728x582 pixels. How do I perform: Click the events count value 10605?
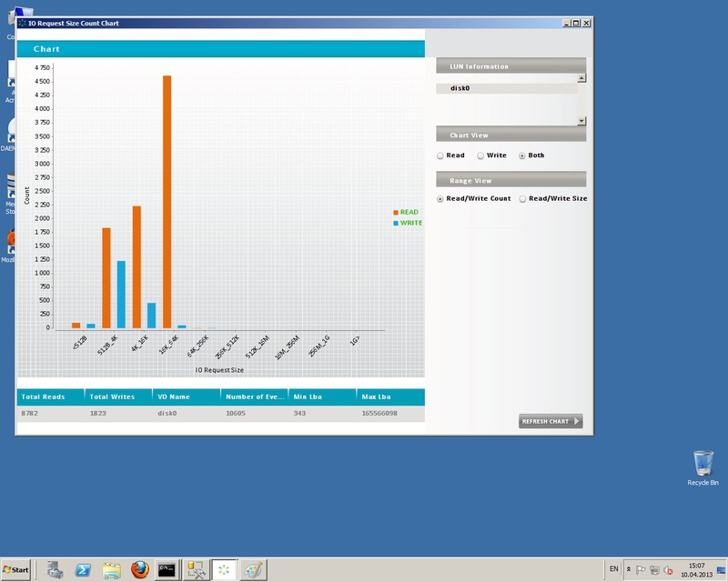tap(236, 413)
